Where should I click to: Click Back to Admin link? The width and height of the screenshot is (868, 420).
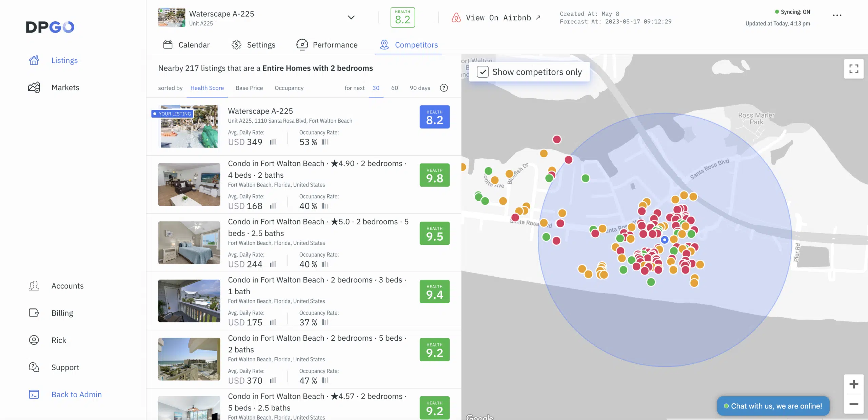tap(76, 394)
